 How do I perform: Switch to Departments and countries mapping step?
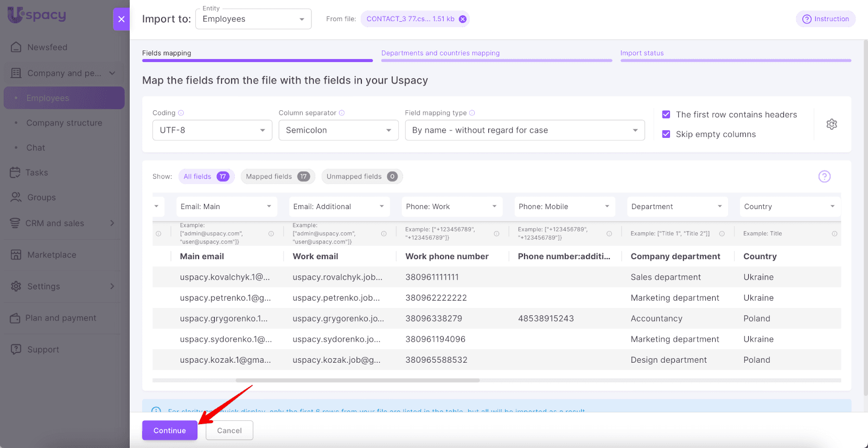tap(440, 53)
